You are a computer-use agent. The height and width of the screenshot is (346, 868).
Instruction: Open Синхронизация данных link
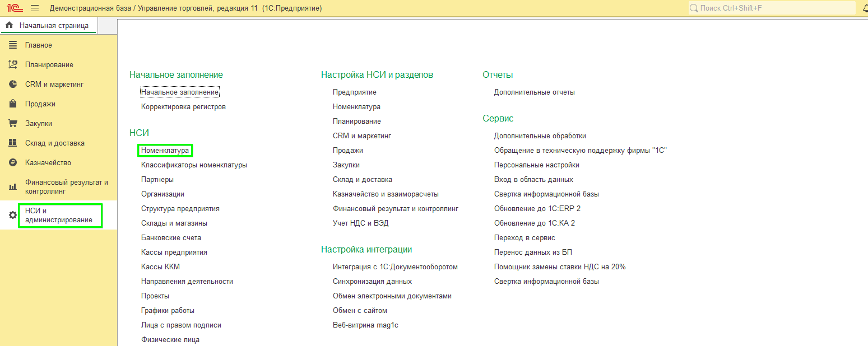372,281
